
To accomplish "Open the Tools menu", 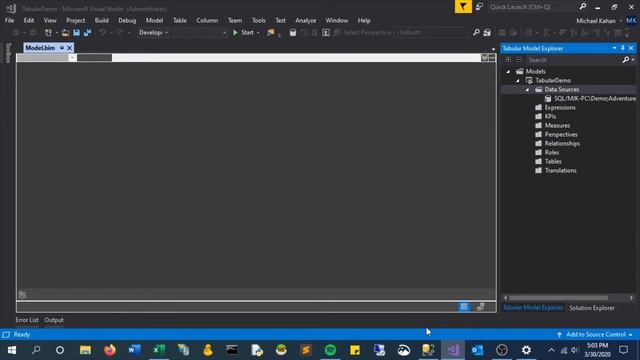I will click(258, 20).
